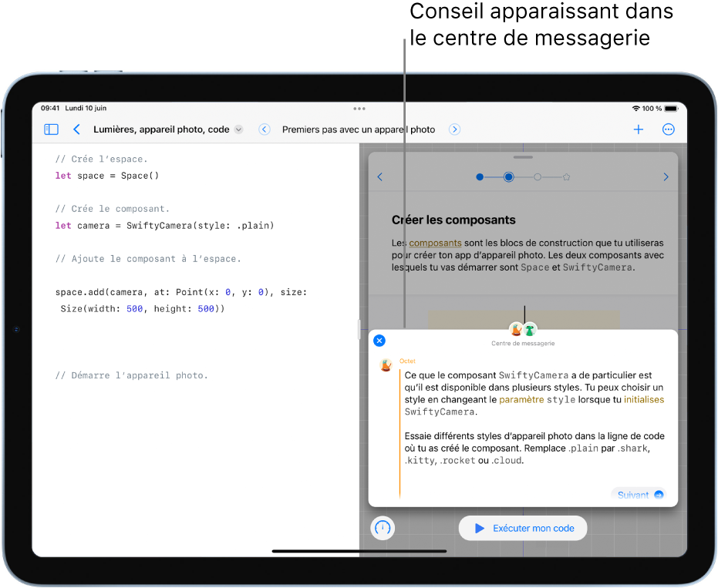Click Exécuter mon code button
Viewport: 718px width, 588px height.
[x=523, y=529]
